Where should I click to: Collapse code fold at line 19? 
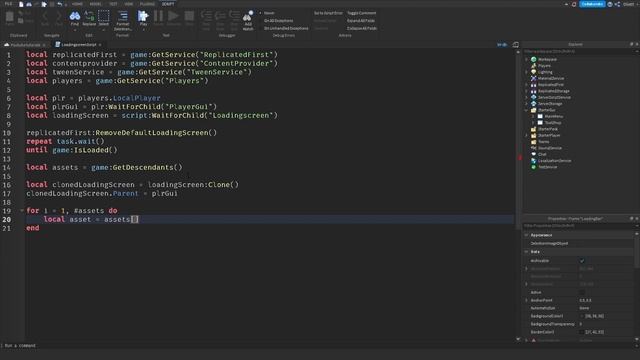point(22,211)
